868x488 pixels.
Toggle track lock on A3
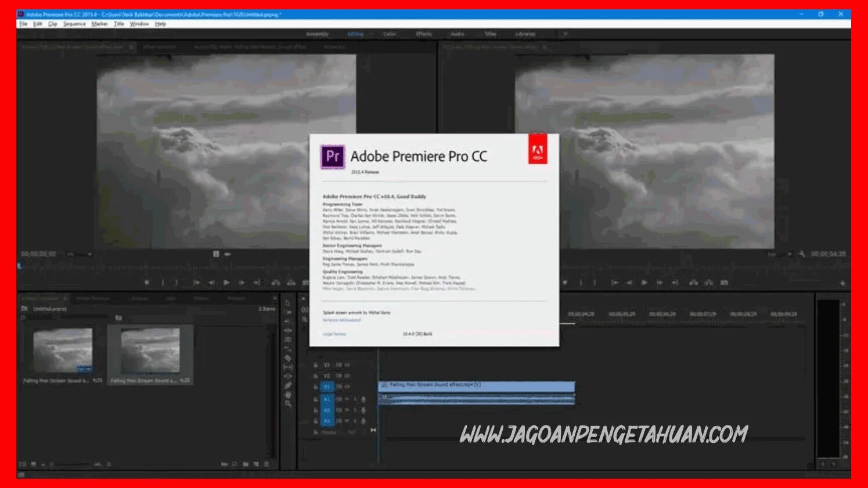click(x=315, y=421)
